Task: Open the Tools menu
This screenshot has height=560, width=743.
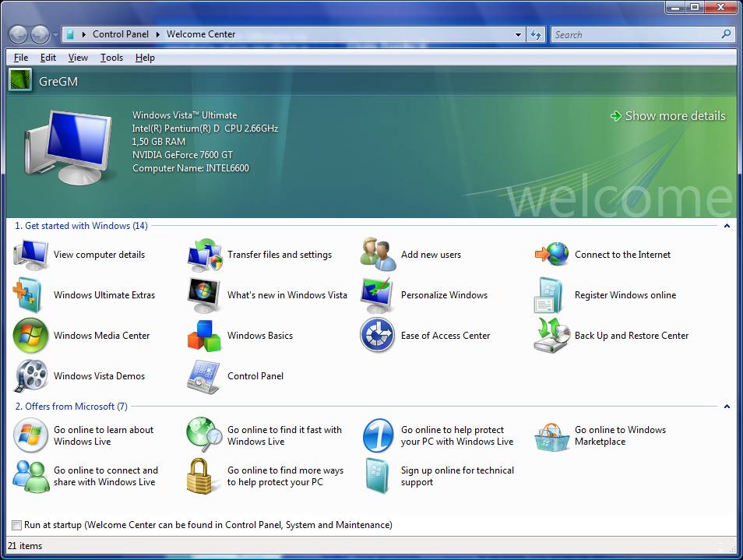Action: [x=111, y=58]
